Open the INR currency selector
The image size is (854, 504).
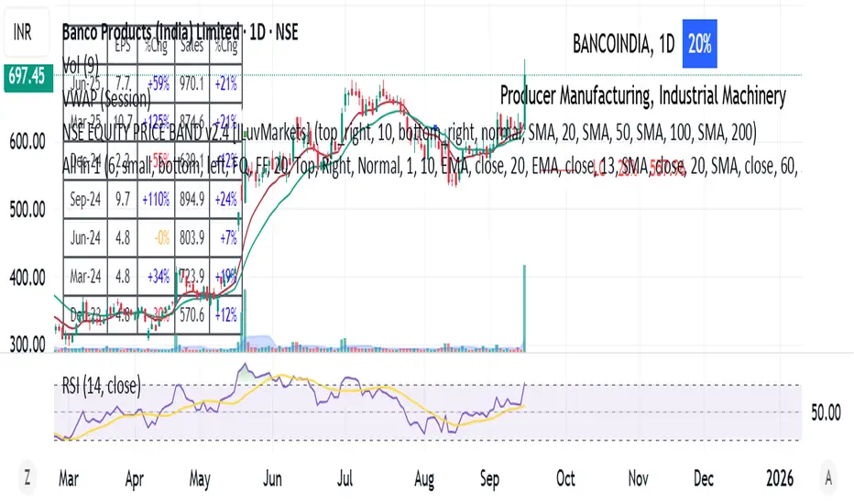pos(27,33)
